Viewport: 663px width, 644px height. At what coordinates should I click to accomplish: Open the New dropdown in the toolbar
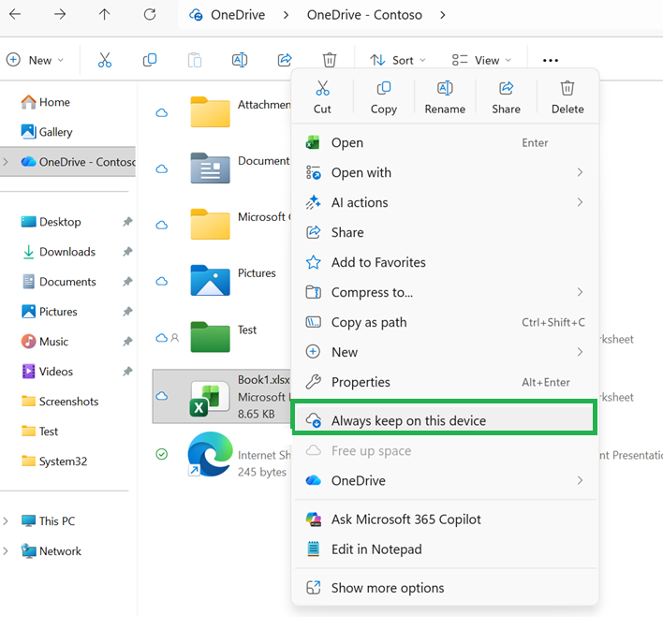point(36,60)
